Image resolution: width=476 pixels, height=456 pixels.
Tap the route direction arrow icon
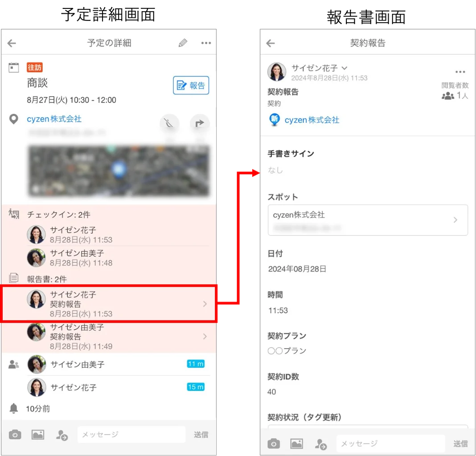coord(199,123)
